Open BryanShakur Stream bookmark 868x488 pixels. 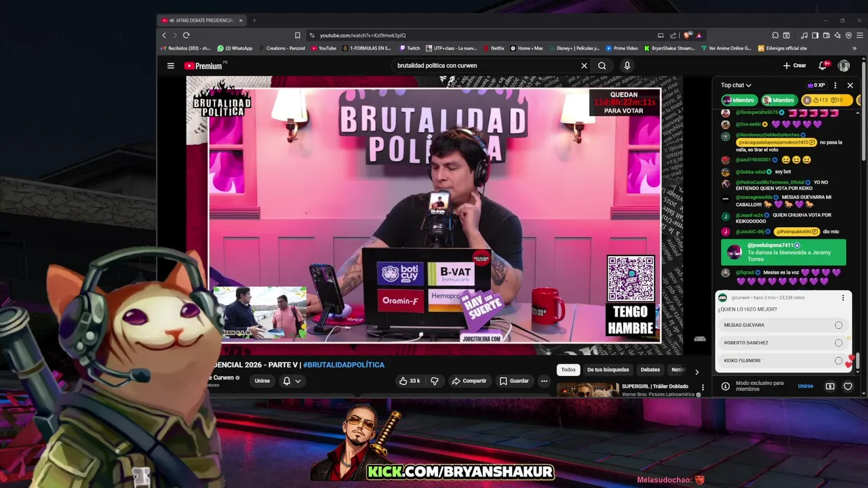(670, 48)
